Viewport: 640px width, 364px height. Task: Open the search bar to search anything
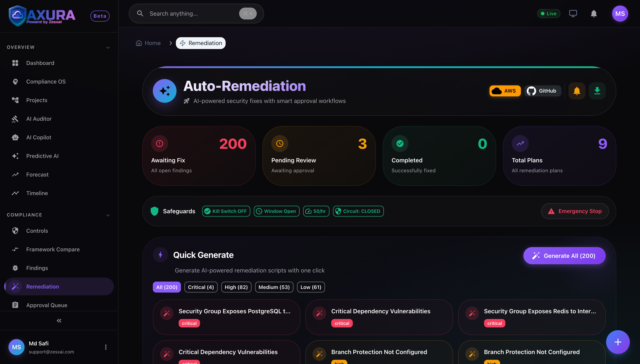tap(196, 14)
